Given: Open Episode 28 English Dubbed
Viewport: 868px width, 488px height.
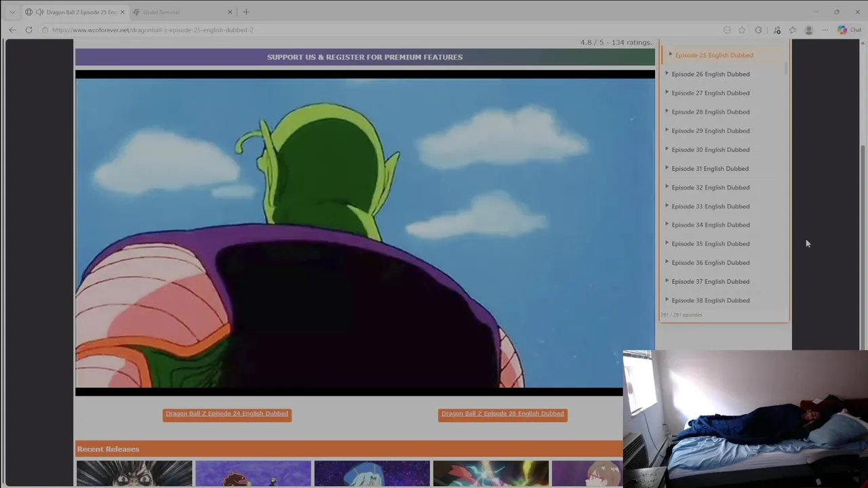Looking at the screenshot, I should (711, 112).
